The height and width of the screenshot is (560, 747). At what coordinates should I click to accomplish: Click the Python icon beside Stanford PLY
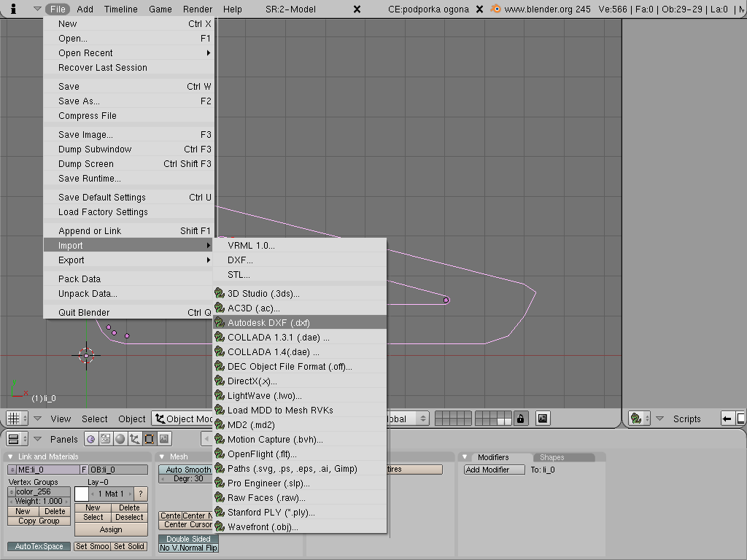220,513
